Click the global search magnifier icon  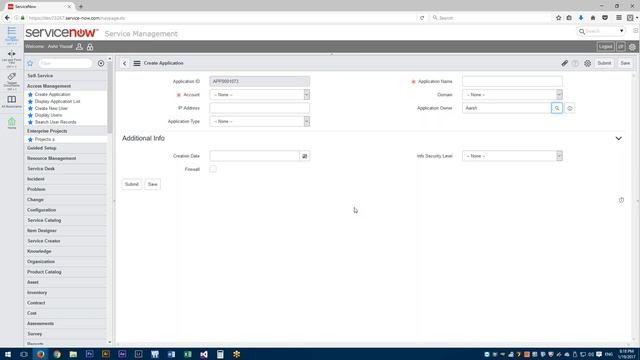582,31
